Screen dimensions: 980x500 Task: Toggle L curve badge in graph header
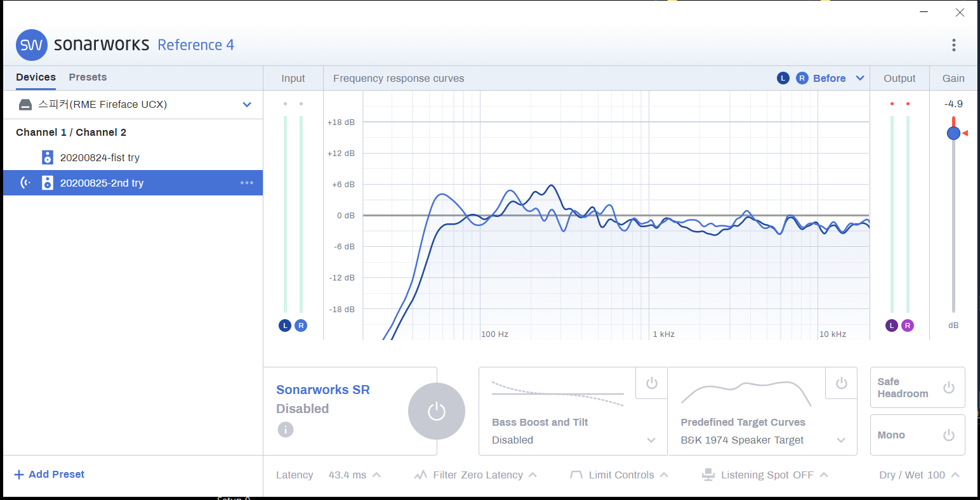pos(783,78)
